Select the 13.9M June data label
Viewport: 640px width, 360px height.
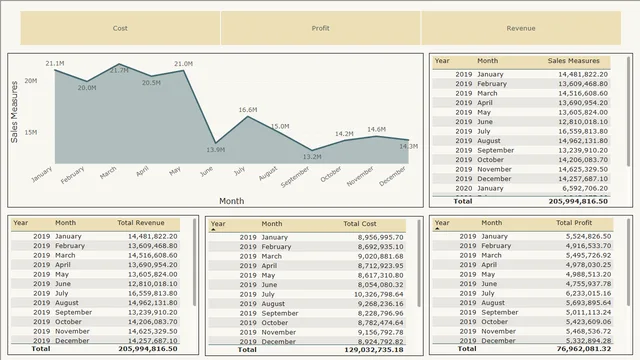pyautogui.click(x=216, y=150)
